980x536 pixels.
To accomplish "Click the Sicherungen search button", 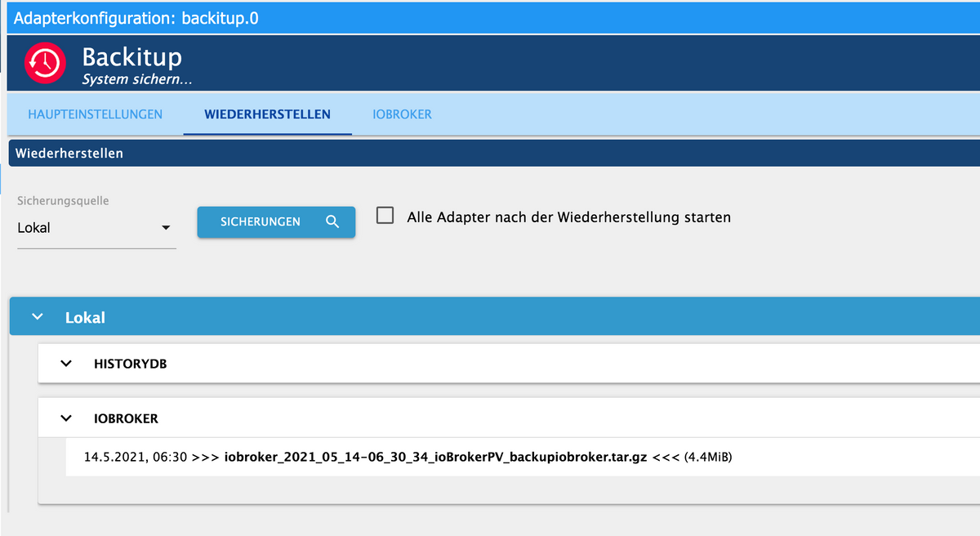I will (x=276, y=221).
